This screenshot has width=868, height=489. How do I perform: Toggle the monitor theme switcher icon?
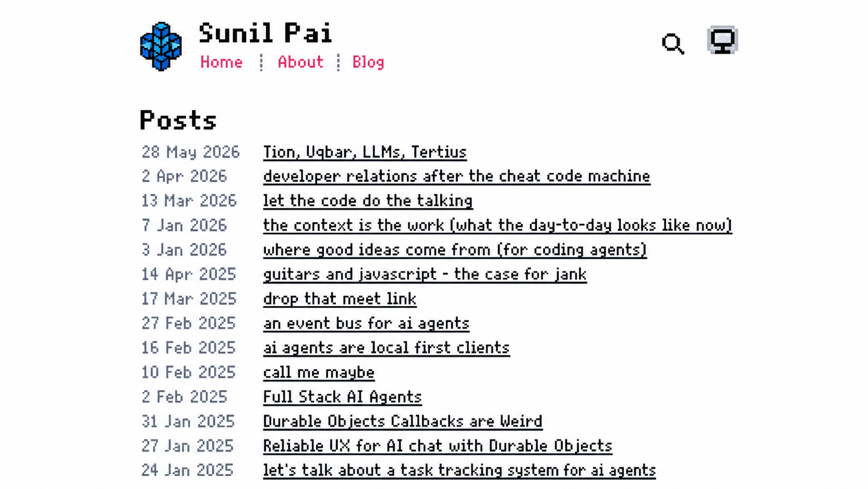(722, 40)
